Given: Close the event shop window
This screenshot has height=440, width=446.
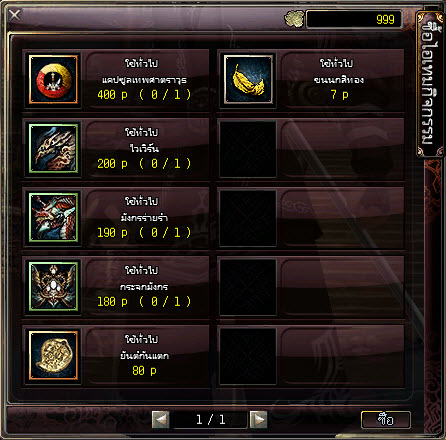Looking at the screenshot, I should point(15,15).
